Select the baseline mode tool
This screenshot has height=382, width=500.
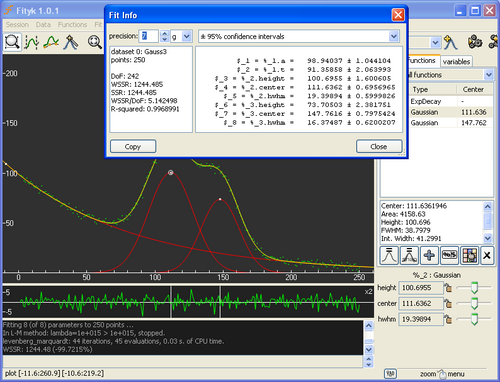(x=51, y=42)
